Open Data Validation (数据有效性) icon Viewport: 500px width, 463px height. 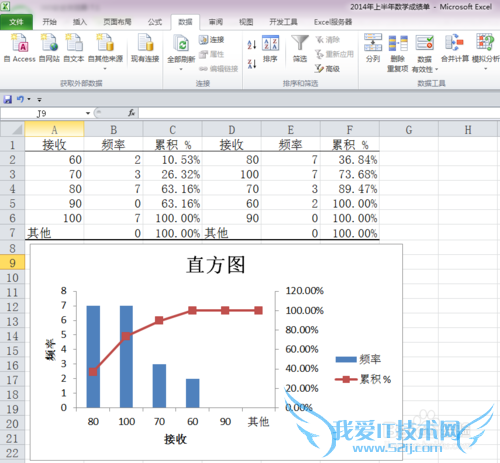tap(424, 43)
